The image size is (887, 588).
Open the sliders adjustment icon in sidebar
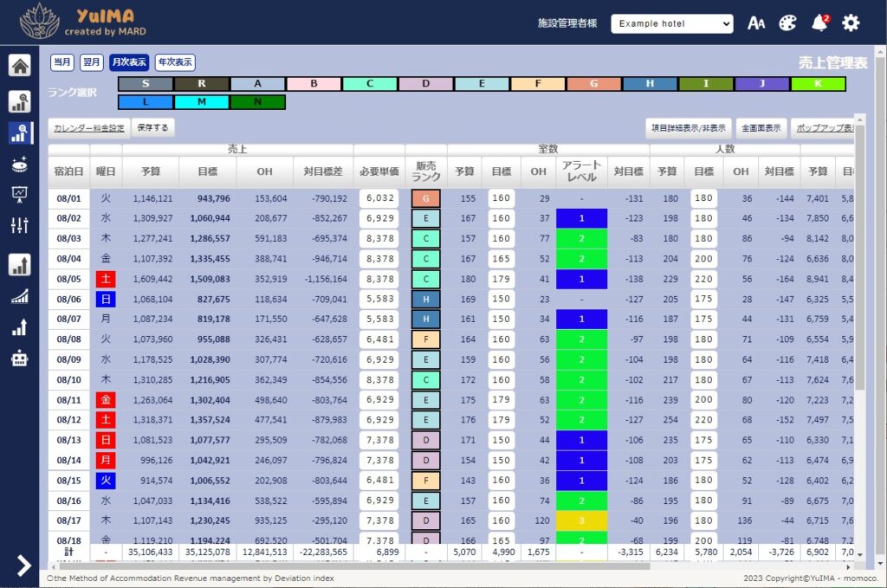coord(19,225)
